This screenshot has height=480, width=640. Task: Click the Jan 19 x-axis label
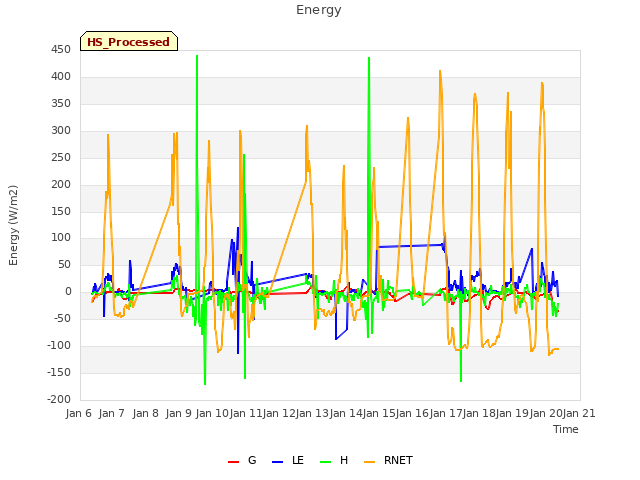513,413
